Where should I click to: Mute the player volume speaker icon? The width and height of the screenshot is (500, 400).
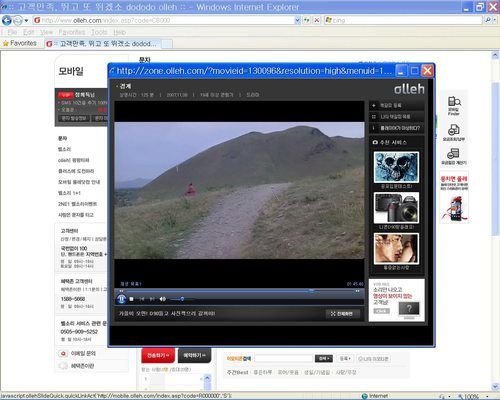click(x=162, y=299)
